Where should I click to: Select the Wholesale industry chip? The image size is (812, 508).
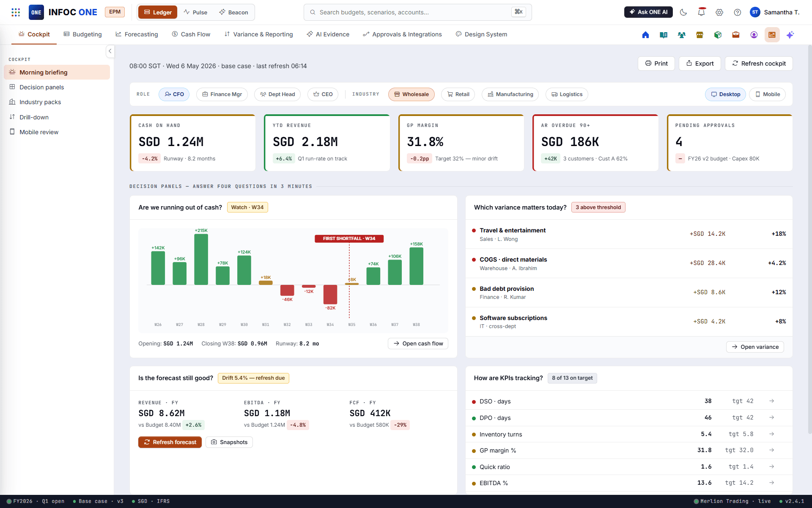point(411,94)
